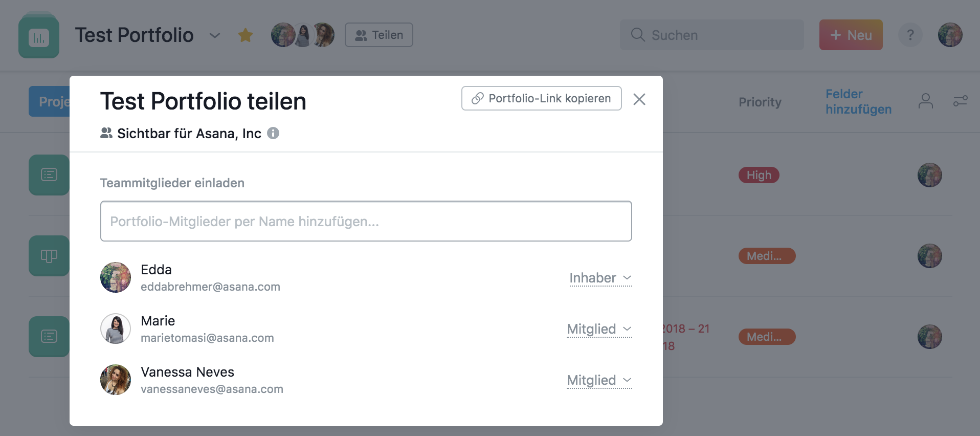Click Portfolio-Link kopieren button
Screen dimensions: 980x436
click(541, 98)
